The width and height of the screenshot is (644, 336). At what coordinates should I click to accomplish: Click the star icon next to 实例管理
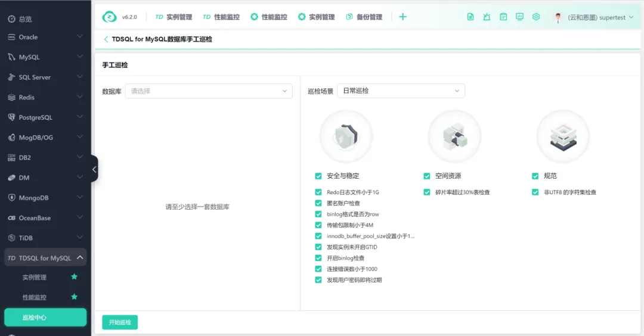74,277
